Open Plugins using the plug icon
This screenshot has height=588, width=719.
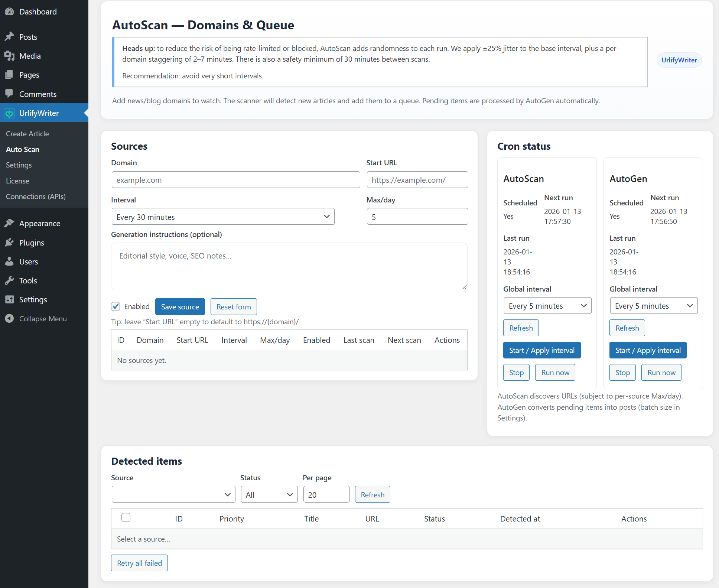(10, 242)
